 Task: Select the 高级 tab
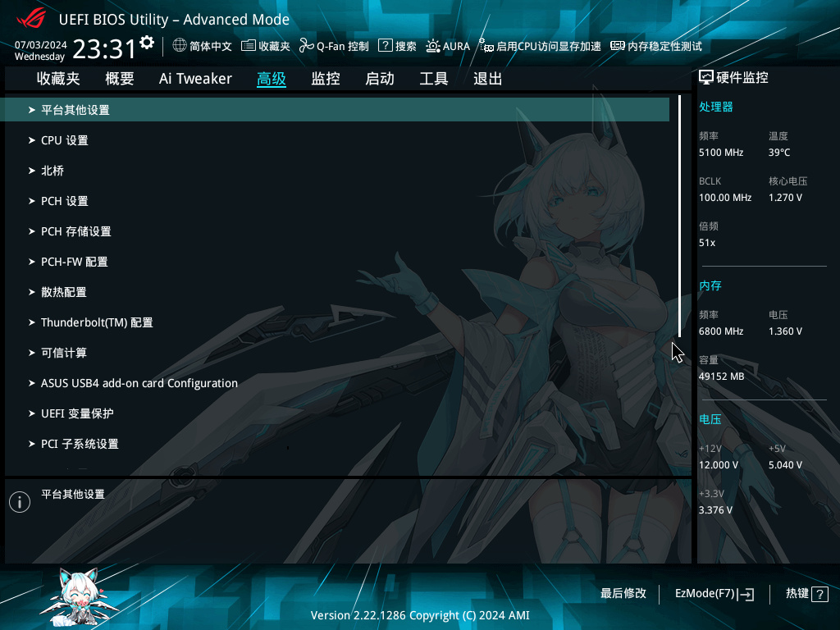[272, 79]
